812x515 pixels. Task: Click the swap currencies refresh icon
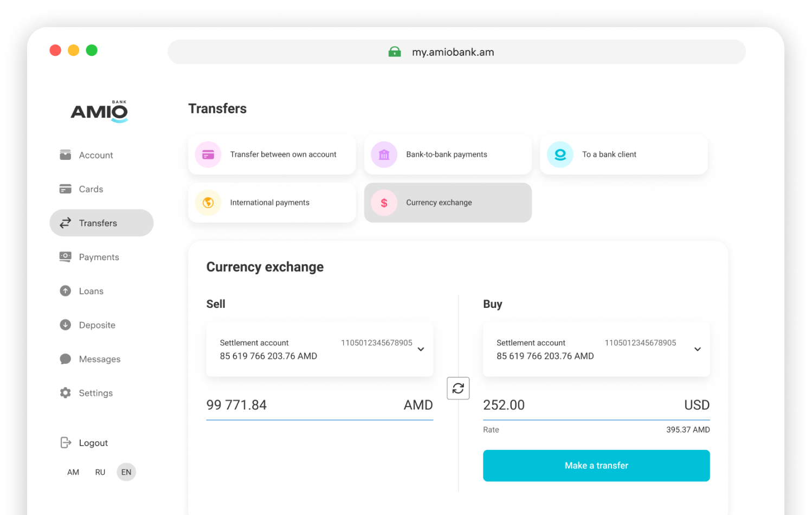[x=458, y=388]
